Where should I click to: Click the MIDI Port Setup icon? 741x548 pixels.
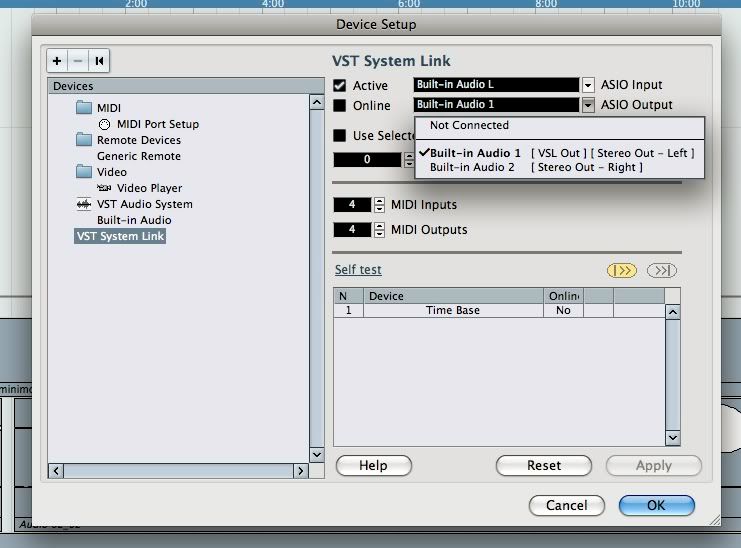[104, 124]
